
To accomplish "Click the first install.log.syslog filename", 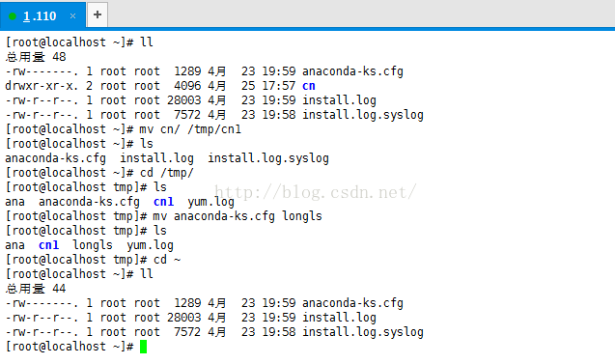I will point(363,115).
